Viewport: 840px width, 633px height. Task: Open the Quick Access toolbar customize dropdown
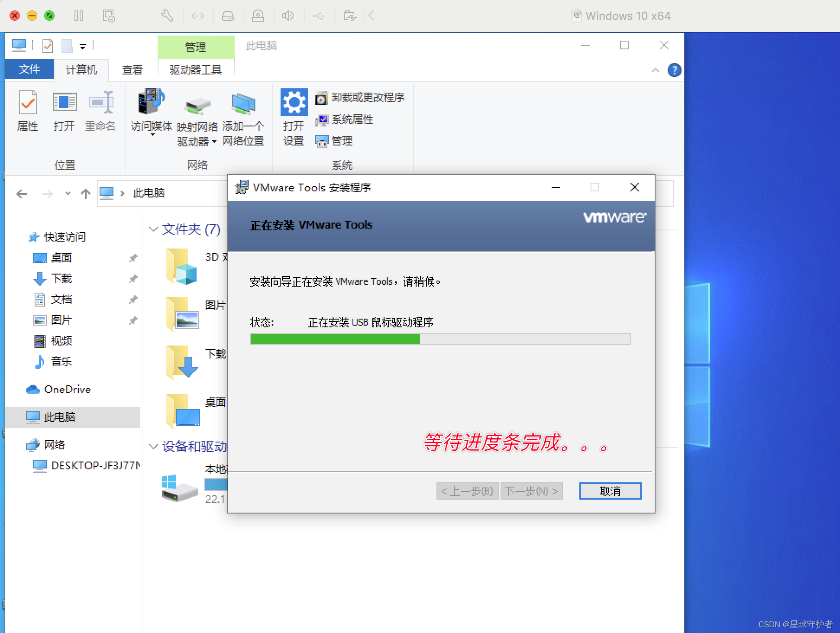coord(83,46)
